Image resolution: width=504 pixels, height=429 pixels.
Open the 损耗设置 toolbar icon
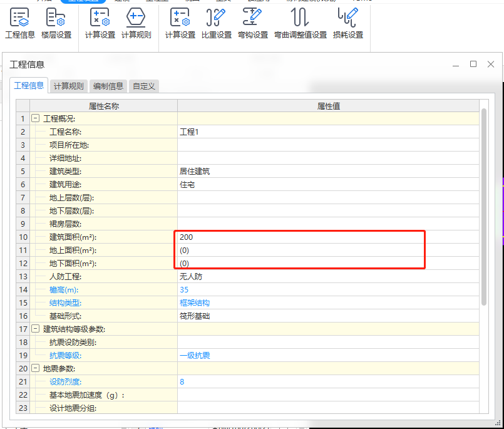tap(348, 24)
